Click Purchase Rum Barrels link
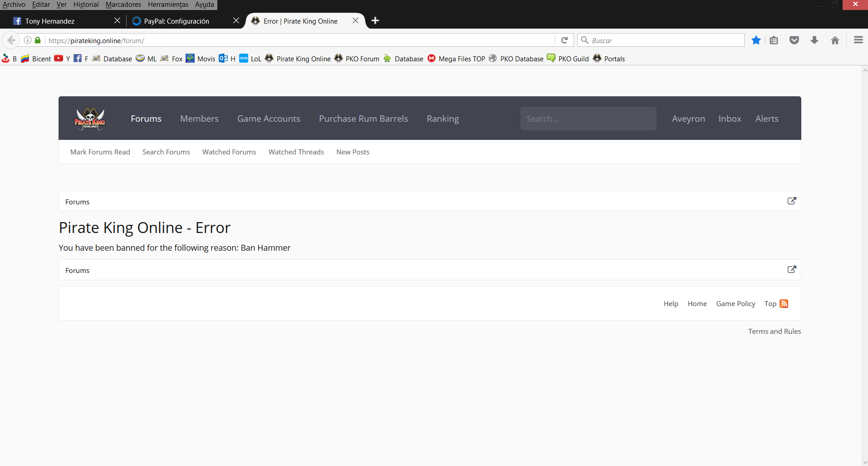Screen dimensions: 868x466 pyautogui.click(x=363, y=119)
